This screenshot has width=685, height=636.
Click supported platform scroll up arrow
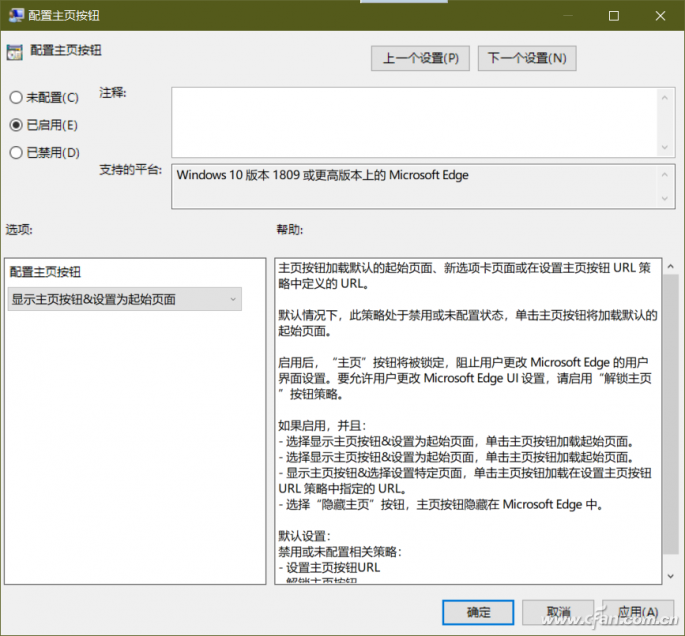[x=664, y=175]
